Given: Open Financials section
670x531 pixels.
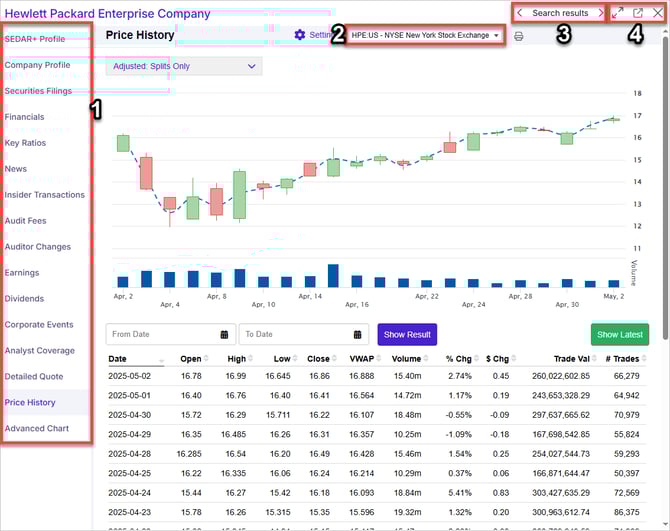Looking at the screenshot, I should pos(24,117).
